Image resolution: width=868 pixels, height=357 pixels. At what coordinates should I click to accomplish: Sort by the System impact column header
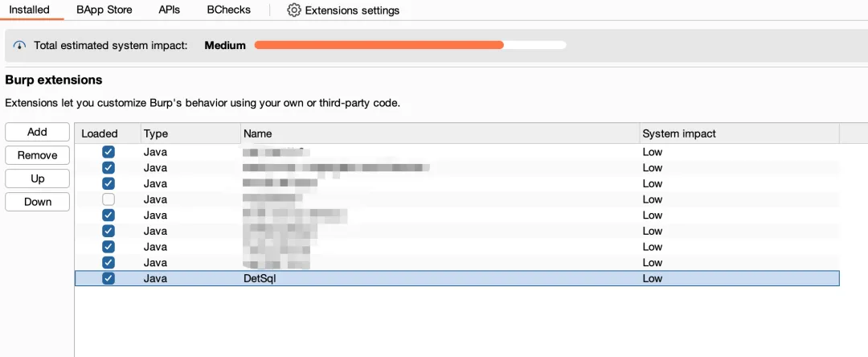click(679, 133)
